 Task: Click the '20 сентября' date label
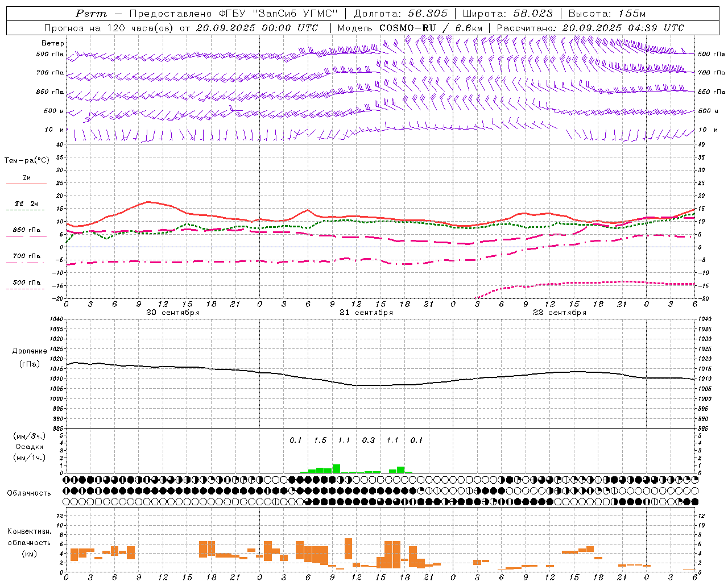tap(172, 313)
